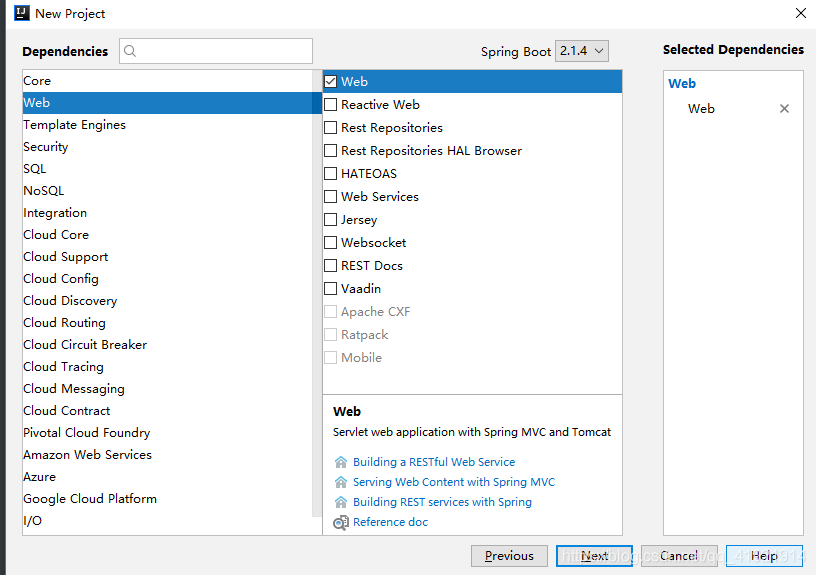Screen dimensions: 816x575
Task: Open Building REST services with Spring link
Action: 442,502
